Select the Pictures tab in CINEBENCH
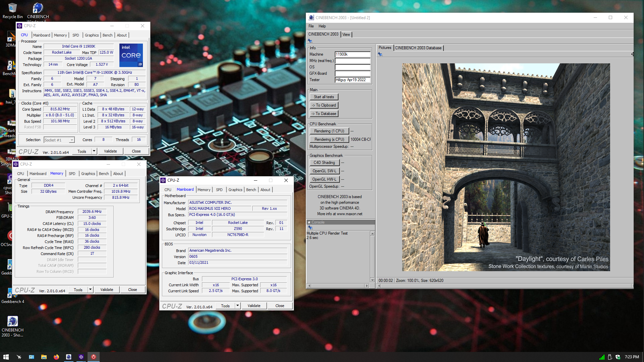 (385, 48)
